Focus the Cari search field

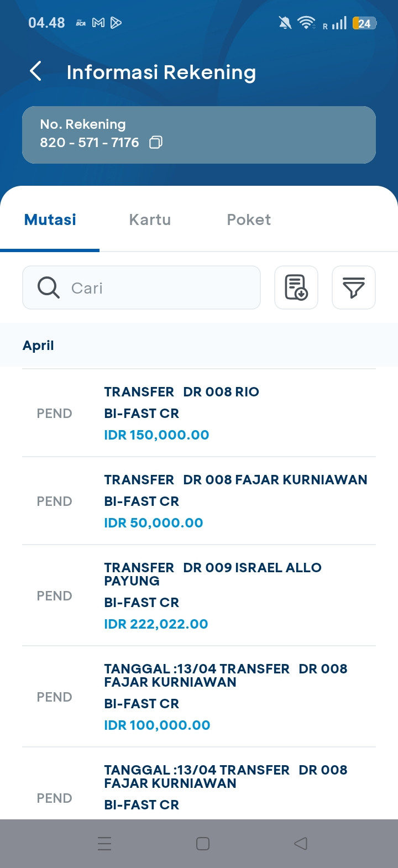pyautogui.click(x=160, y=287)
